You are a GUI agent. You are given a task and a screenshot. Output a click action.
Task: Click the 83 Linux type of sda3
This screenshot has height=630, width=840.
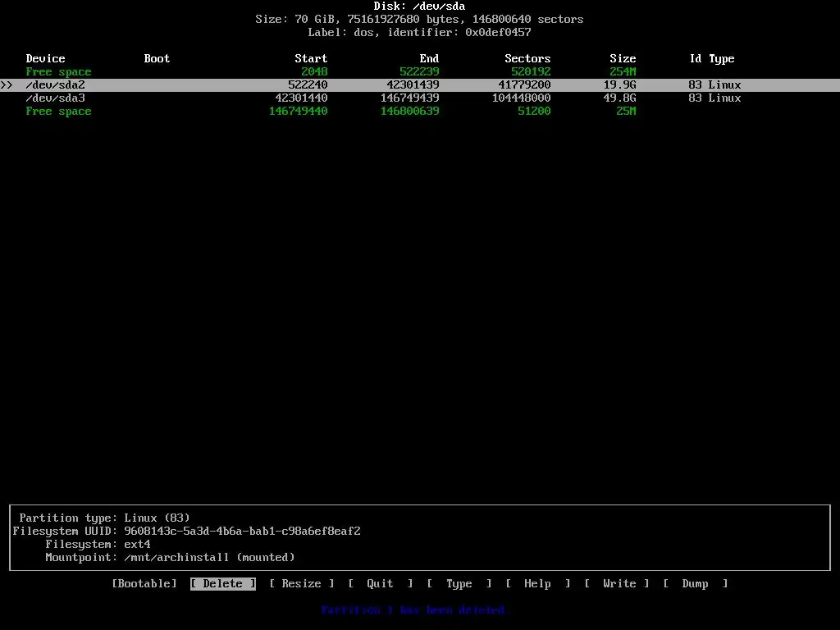tap(714, 98)
